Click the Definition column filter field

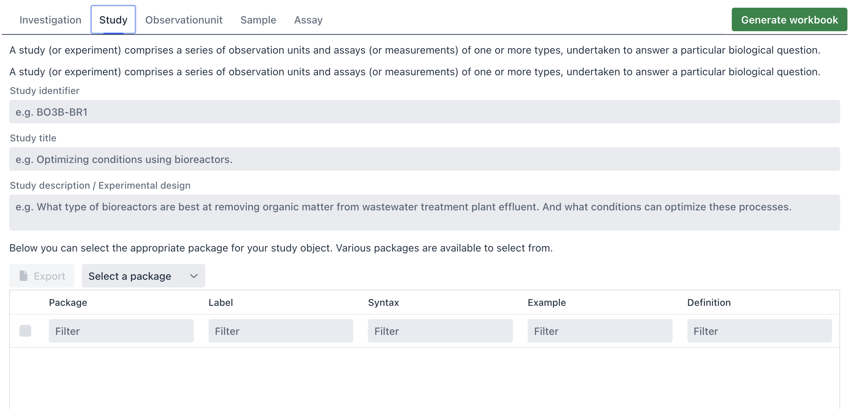point(760,331)
